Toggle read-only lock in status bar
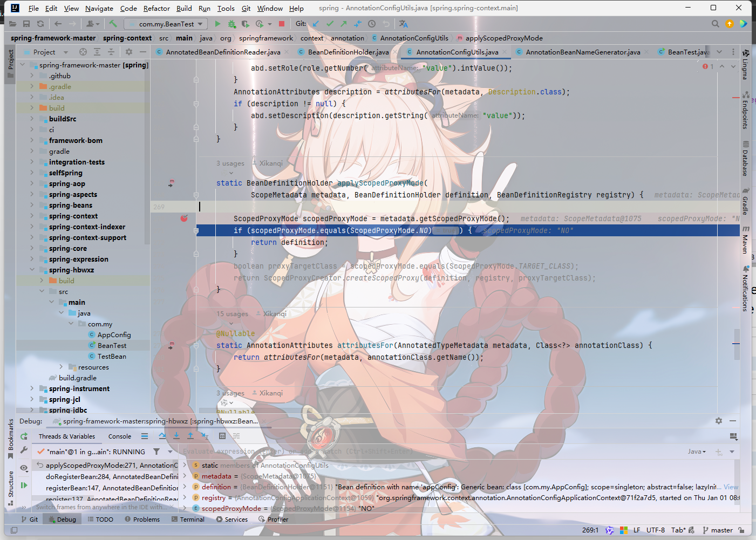756x540 pixels. 742,530
